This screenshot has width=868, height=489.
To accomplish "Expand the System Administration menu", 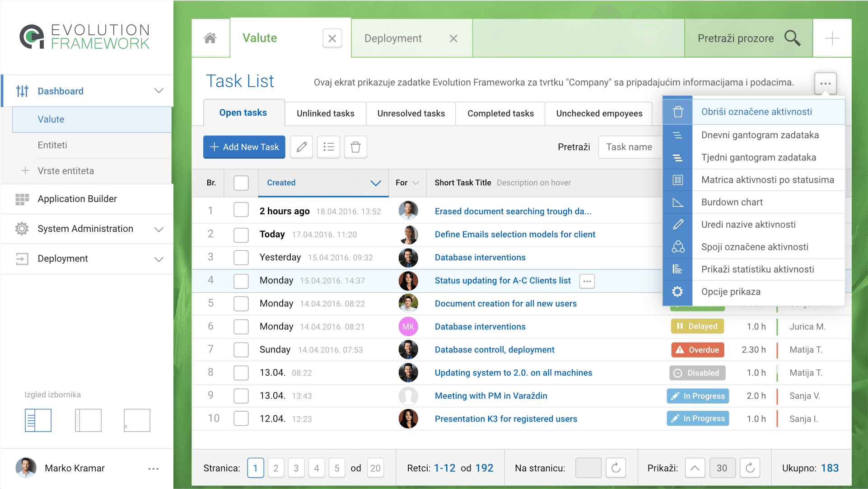I will pyautogui.click(x=159, y=229).
